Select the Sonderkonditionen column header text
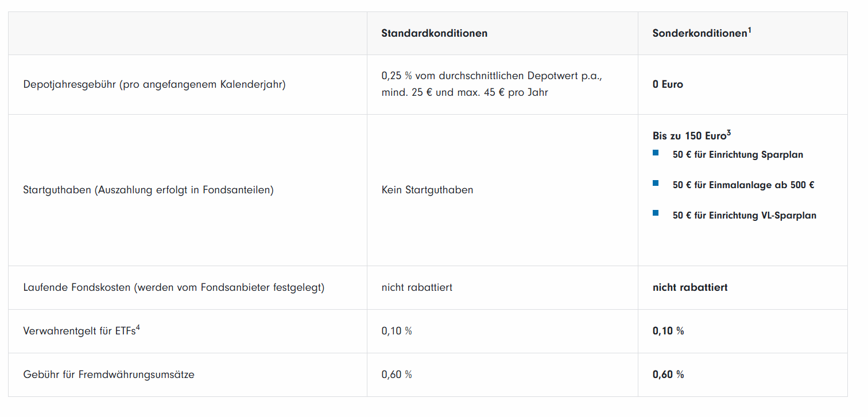Screen dimensions: 868x417 click(699, 33)
